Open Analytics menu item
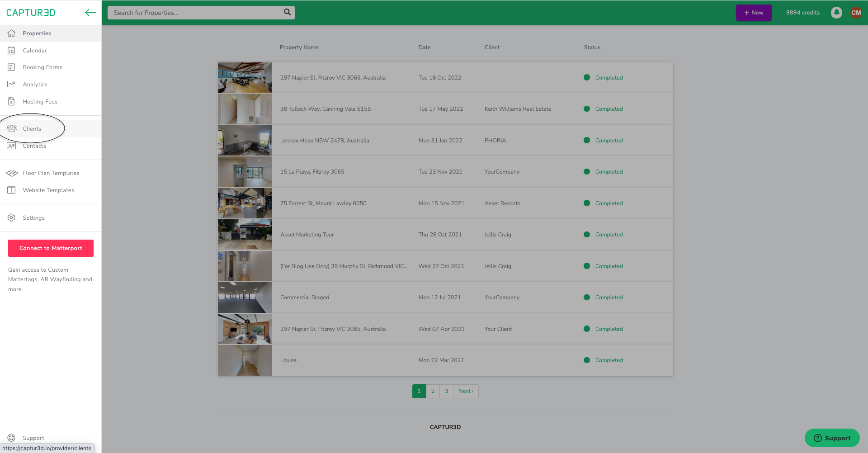 51,84
